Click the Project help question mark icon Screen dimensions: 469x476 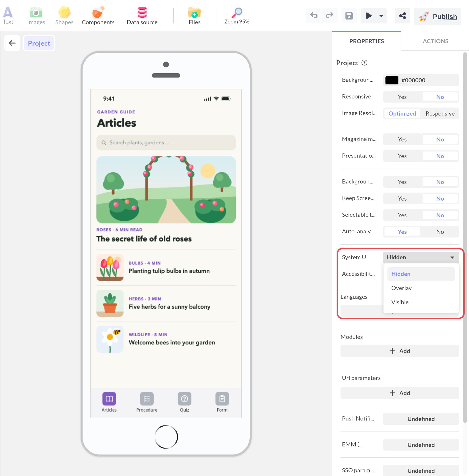point(364,63)
